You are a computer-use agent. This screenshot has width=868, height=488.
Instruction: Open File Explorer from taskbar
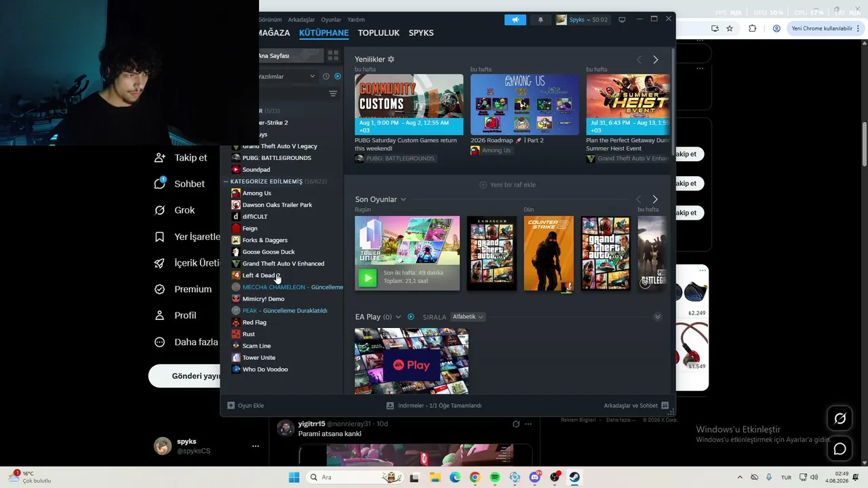(x=435, y=477)
